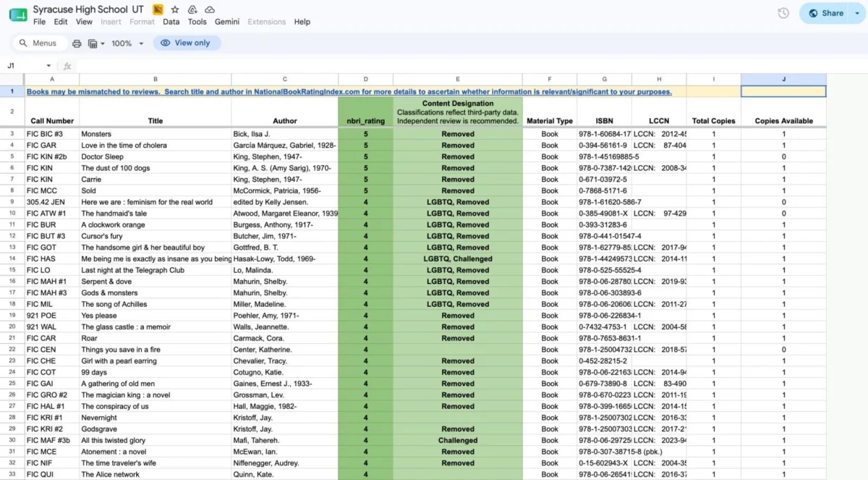Click the View only button

[185, 43]
